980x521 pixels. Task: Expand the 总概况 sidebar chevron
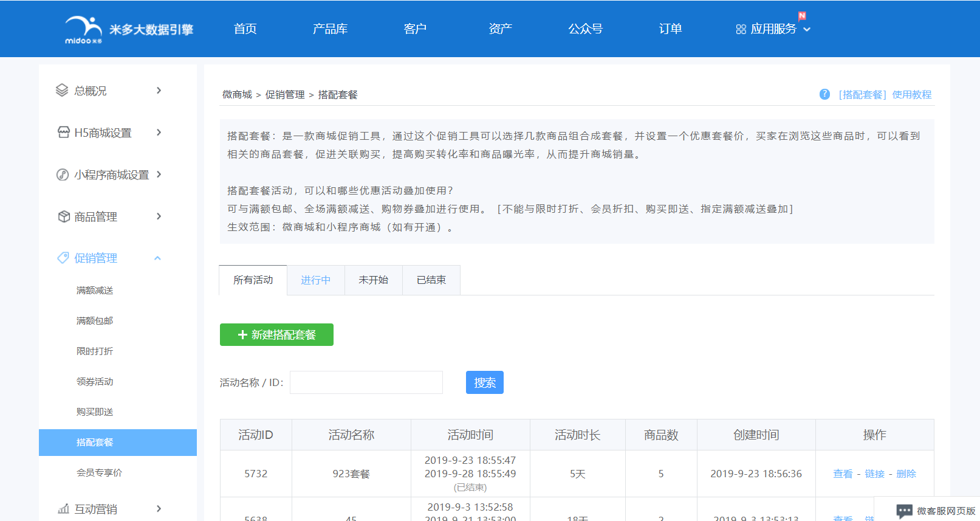tap(159, 91)
